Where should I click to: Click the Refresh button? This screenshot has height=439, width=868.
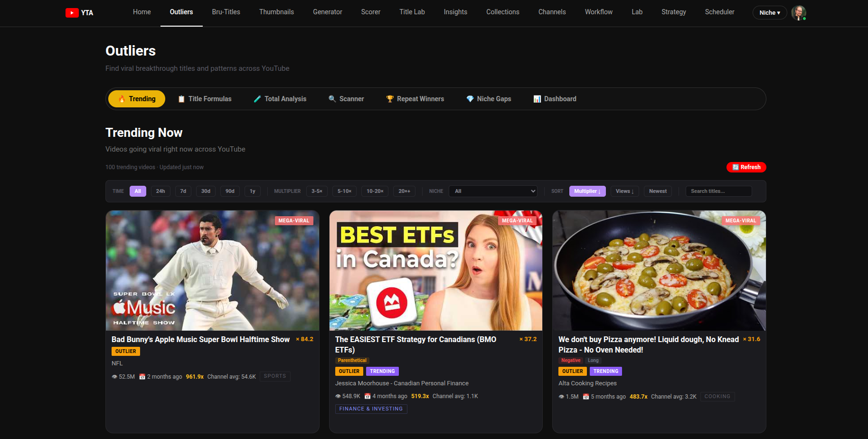pyautogui.click(x=746, y=167)
